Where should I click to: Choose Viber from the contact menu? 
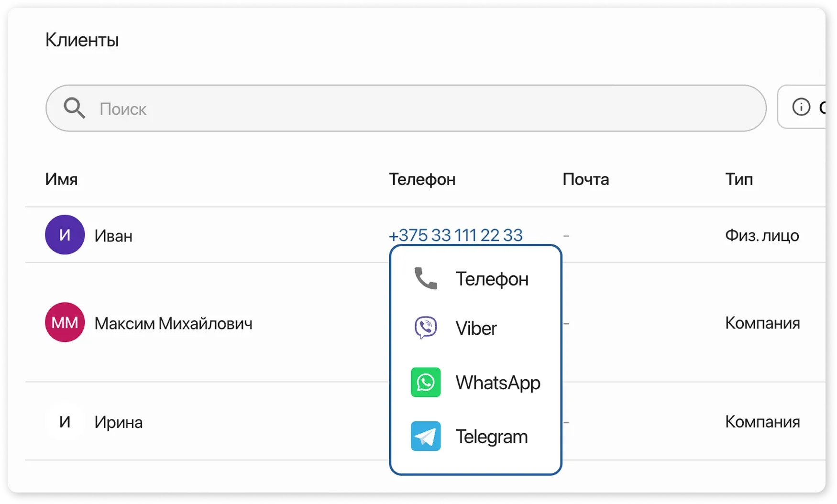point(476,329)
